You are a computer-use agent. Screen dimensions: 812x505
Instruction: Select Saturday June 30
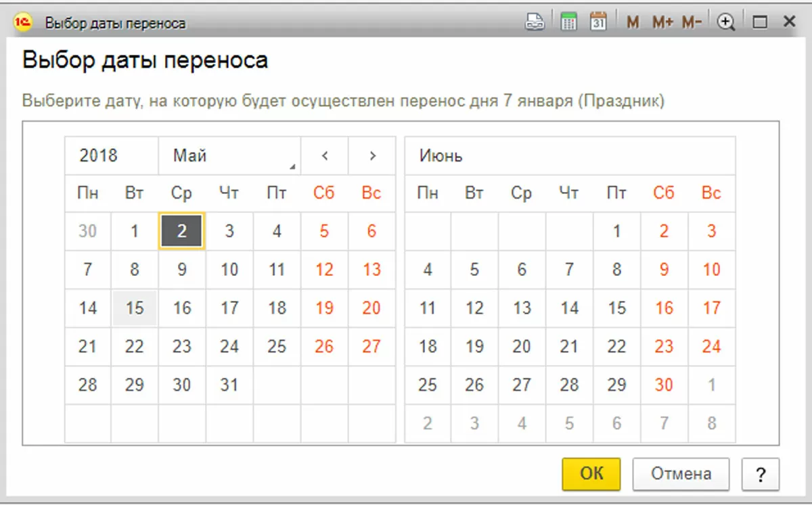pyautogui.click(x=664, y=385)
